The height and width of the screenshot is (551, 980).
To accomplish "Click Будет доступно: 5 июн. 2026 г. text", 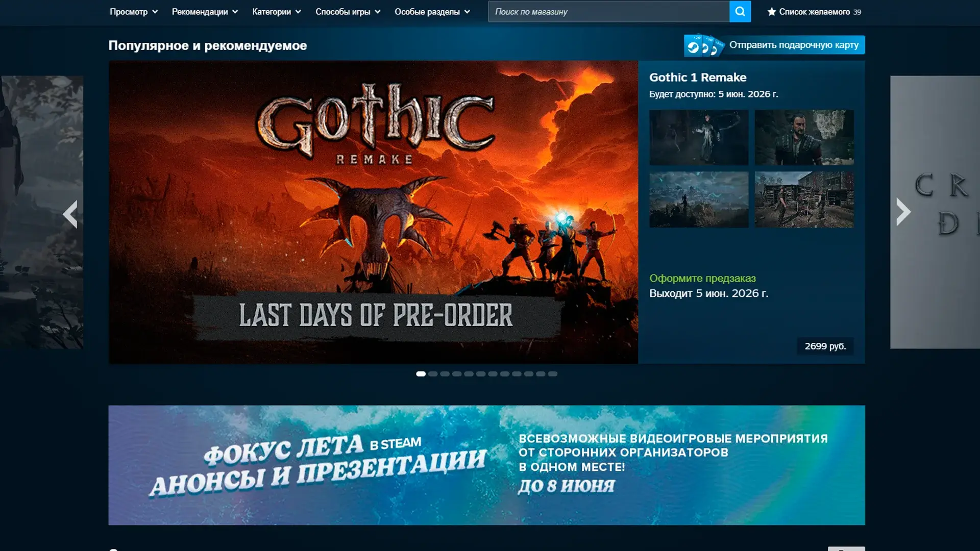I will (x=714, y=94).
